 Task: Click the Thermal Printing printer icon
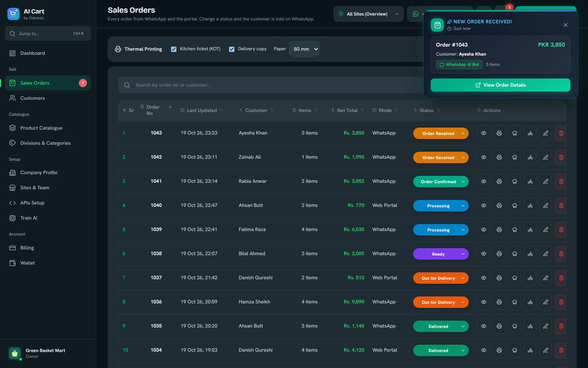point(118,49)
